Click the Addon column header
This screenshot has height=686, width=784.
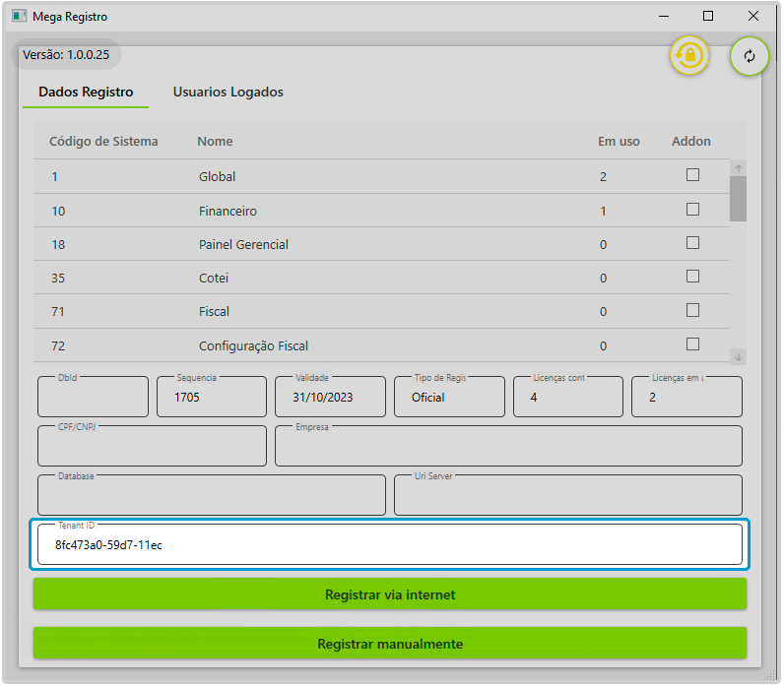(x=691, y=142)
